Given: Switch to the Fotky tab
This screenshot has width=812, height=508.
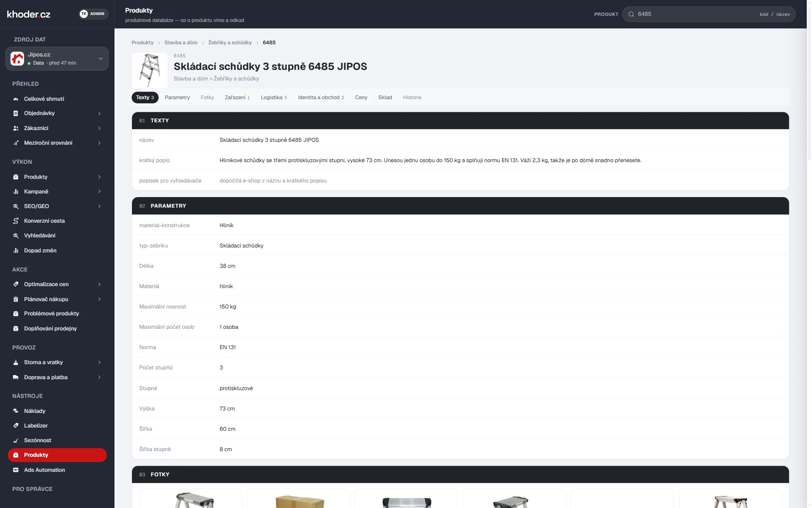Looking at the screenshot, I should click(207, 98).
